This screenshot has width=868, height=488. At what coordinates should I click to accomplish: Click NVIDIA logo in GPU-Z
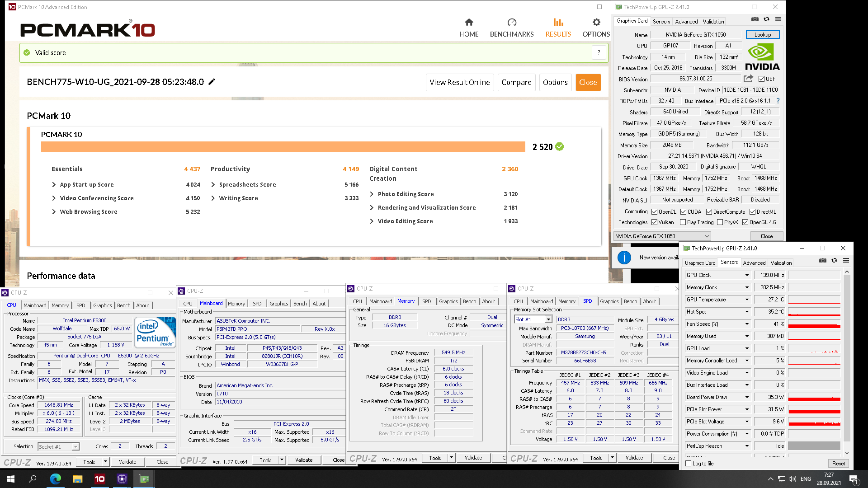pos(762,57)
